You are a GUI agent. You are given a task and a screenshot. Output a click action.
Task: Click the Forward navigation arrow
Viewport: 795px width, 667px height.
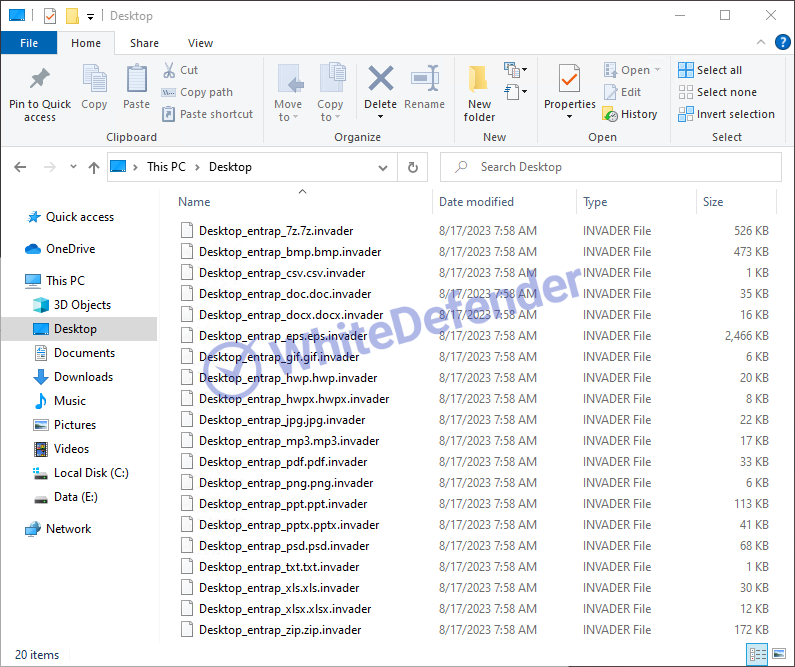coord(50,167)
